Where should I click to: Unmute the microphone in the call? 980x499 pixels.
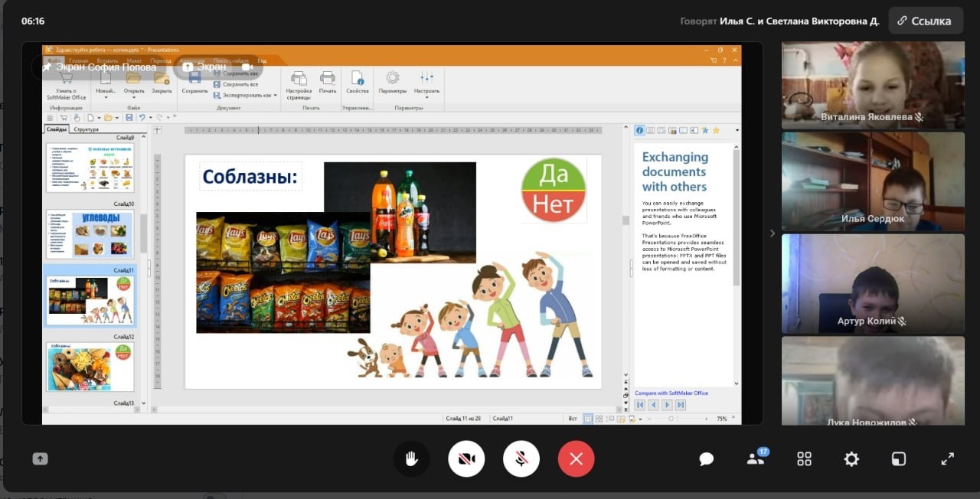point(521,458)
